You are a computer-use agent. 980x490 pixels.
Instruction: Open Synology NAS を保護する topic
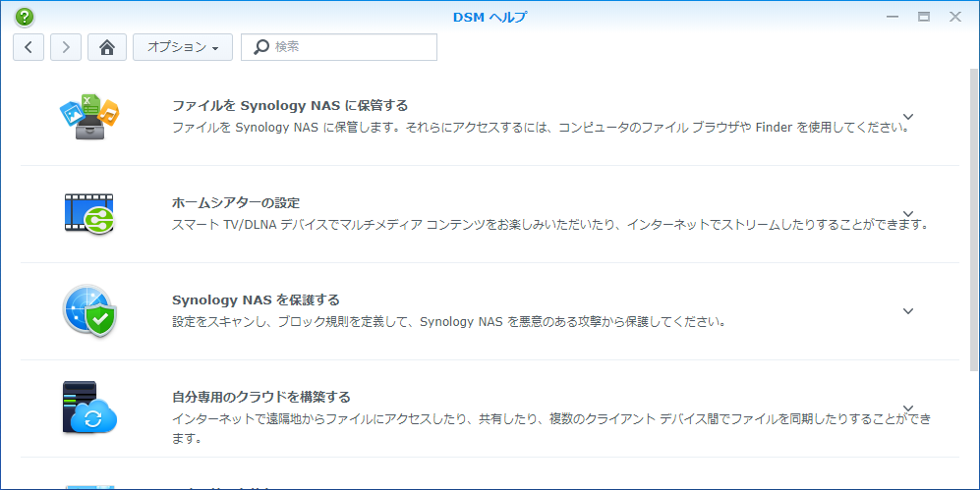tap(256, 300)
